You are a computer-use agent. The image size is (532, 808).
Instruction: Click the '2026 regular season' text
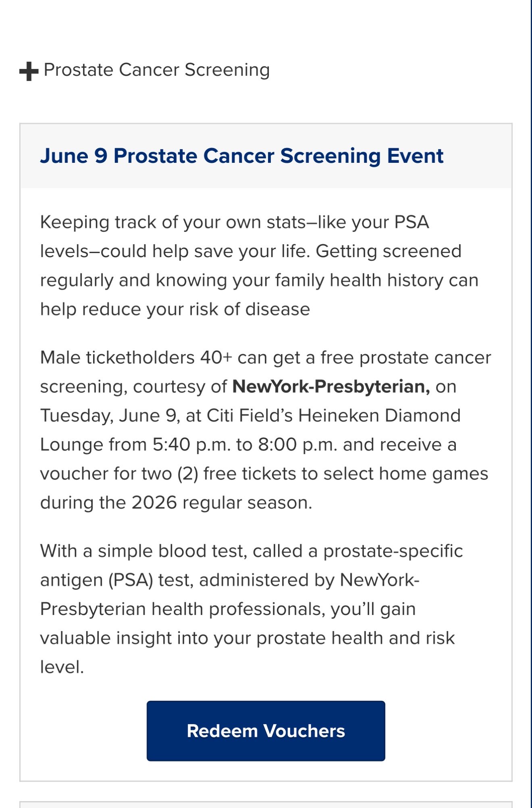pyautogui.click(x=222, y=503)
